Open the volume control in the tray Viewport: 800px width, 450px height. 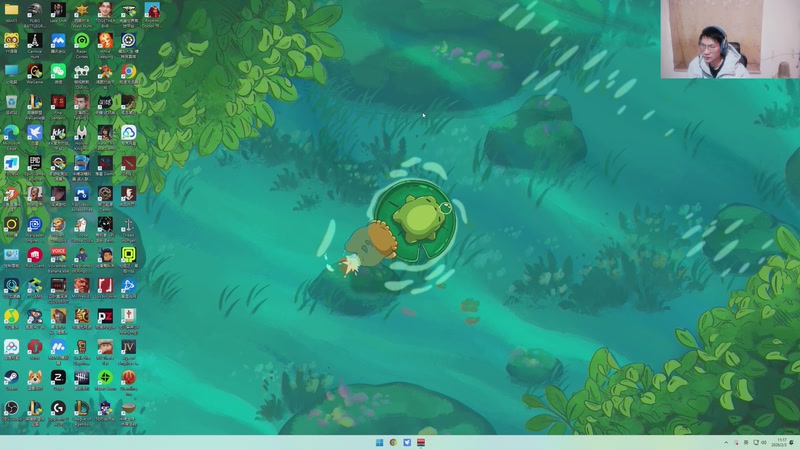764,442
